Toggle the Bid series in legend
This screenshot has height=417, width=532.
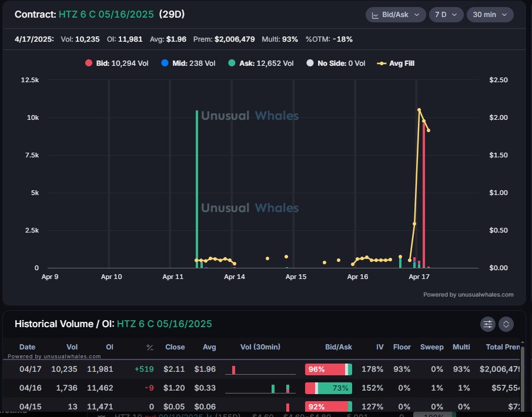117,63
